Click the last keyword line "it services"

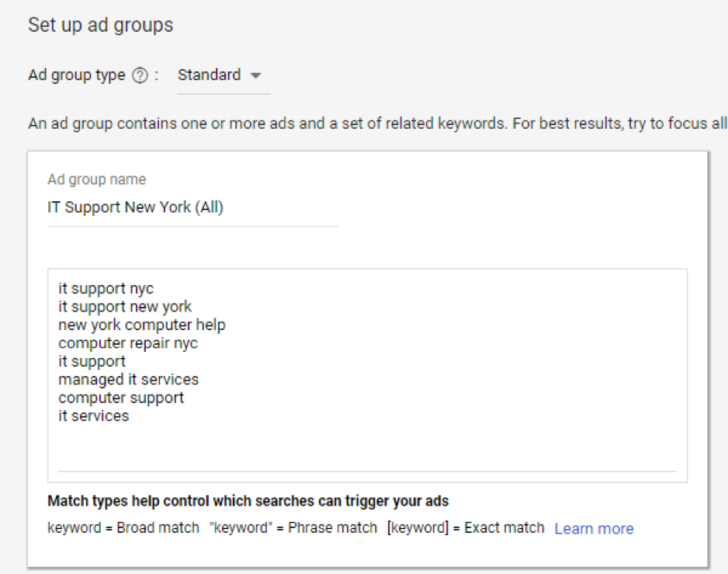click(93, 416)
